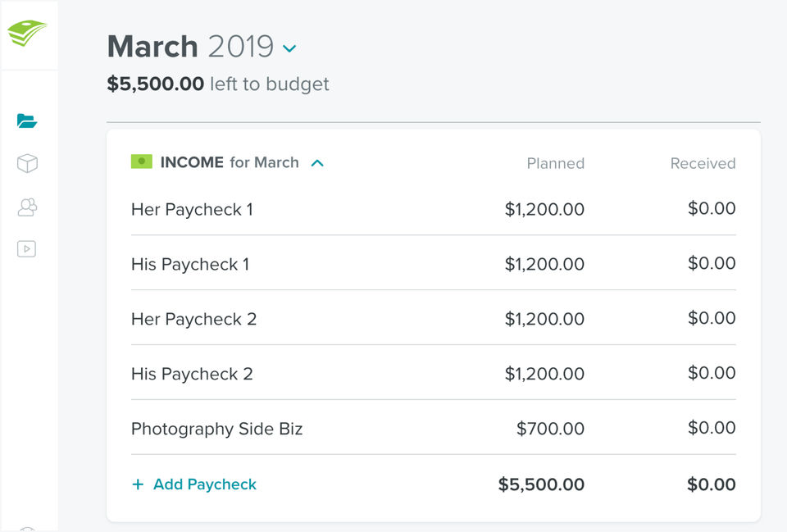Edit His Paycheck 2 planned amount
787x532 pixels.
coord(544,374)
